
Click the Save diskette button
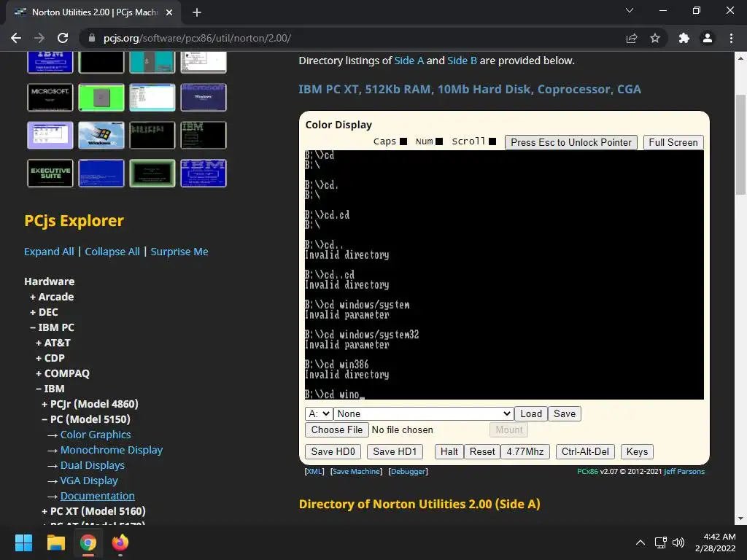[565, 414]
